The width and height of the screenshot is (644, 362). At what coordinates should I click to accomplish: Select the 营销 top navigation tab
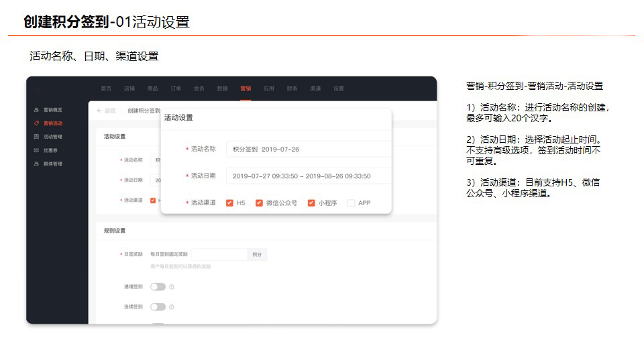click(x=246, y=88)
